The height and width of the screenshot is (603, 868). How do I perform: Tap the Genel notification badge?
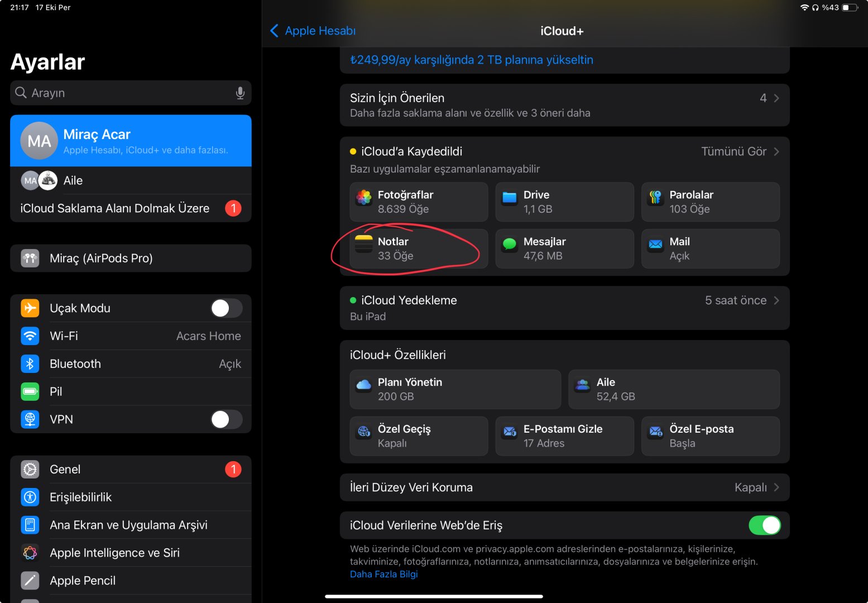pyautogui.click(x=233, y=470)
